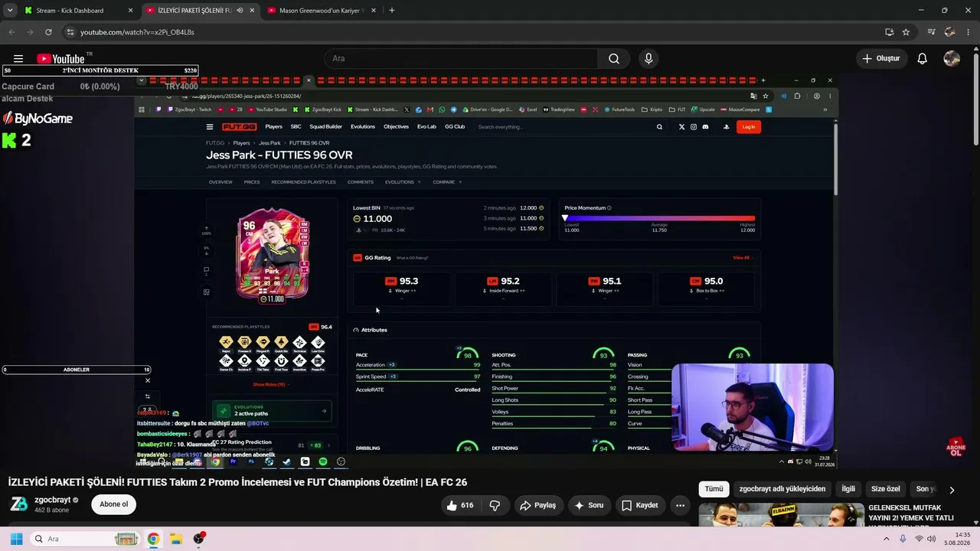This screenshot has height=551, width=980.
Task: Open a new Chrome tab
Action: tap(392, 11)
